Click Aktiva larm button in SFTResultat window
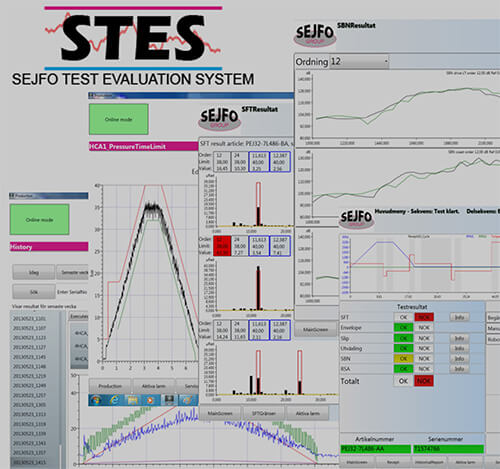 [308, 413]
